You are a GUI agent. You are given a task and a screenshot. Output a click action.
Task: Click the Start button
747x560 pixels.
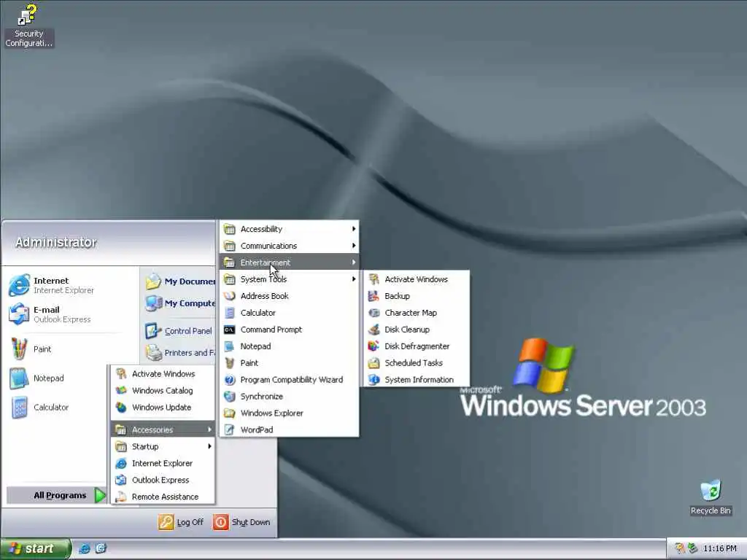[x=34, y=548]
